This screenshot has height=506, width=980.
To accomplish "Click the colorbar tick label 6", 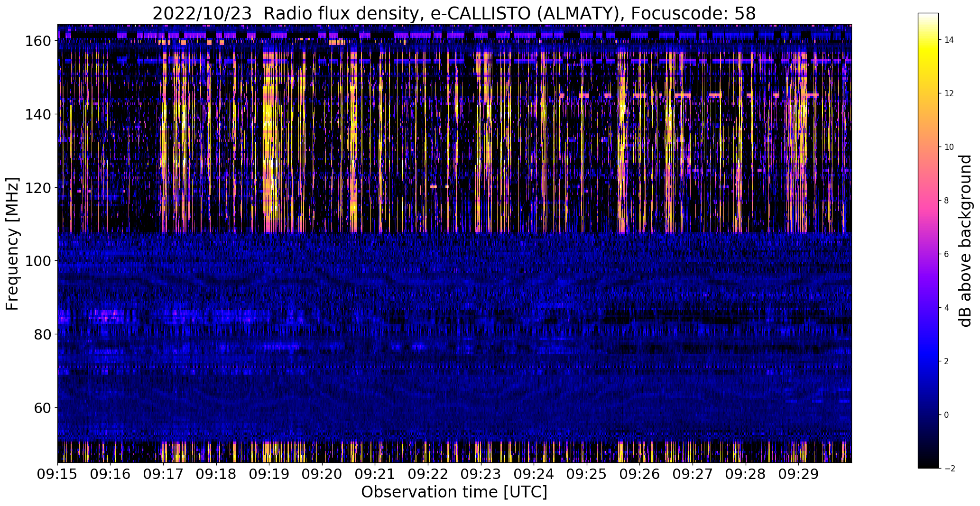I will click(946, 254).
